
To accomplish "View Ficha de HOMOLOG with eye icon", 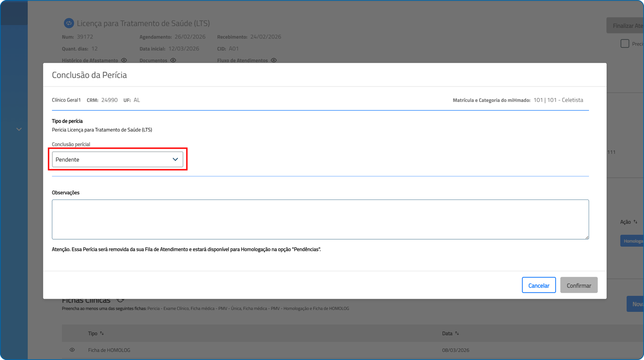I will pyautogui.click(x=72, y=350).
